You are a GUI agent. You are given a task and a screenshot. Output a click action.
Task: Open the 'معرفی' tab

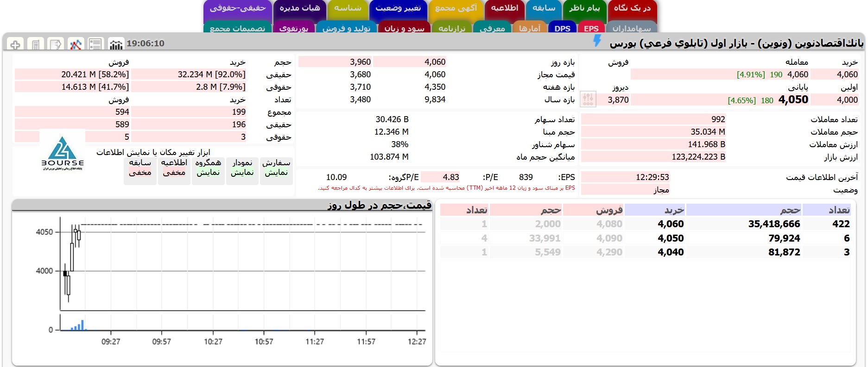pos(492,28)
